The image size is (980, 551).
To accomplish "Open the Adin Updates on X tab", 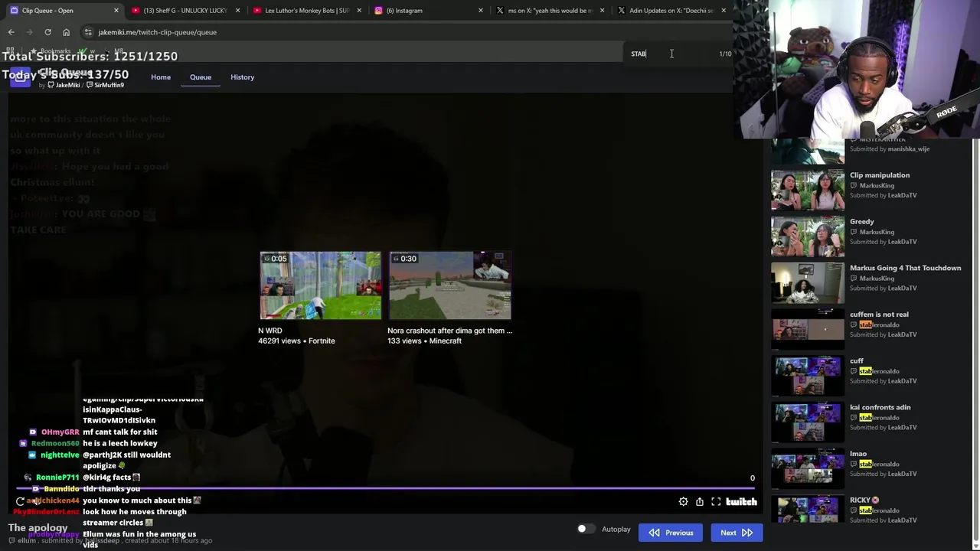I will [671, 11].
